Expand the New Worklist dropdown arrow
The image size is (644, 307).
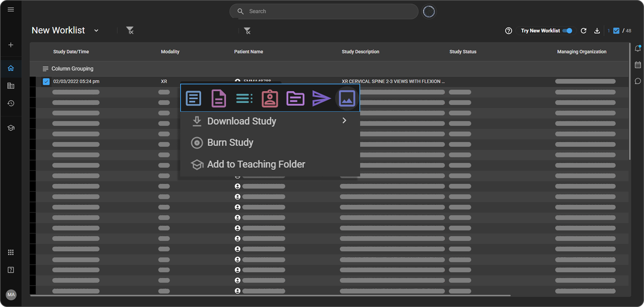(x=96, y=31)
